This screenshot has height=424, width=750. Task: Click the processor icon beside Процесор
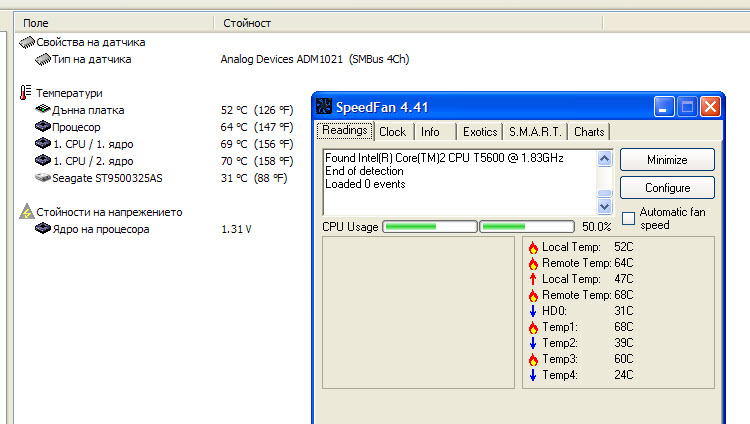[x=43, y=126]
